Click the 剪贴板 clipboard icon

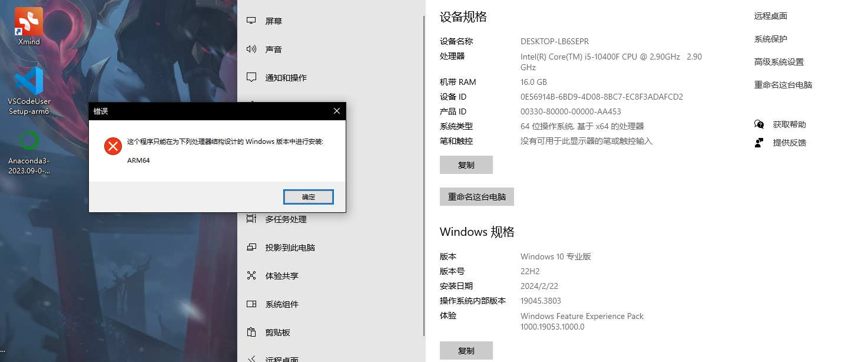pyautogui.click(x=251, y=333)
